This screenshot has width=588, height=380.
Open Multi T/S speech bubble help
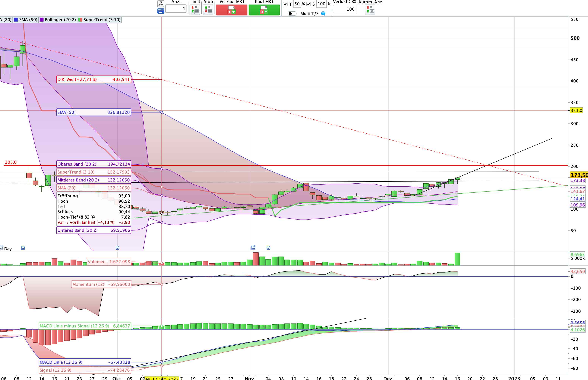(323, 14)
